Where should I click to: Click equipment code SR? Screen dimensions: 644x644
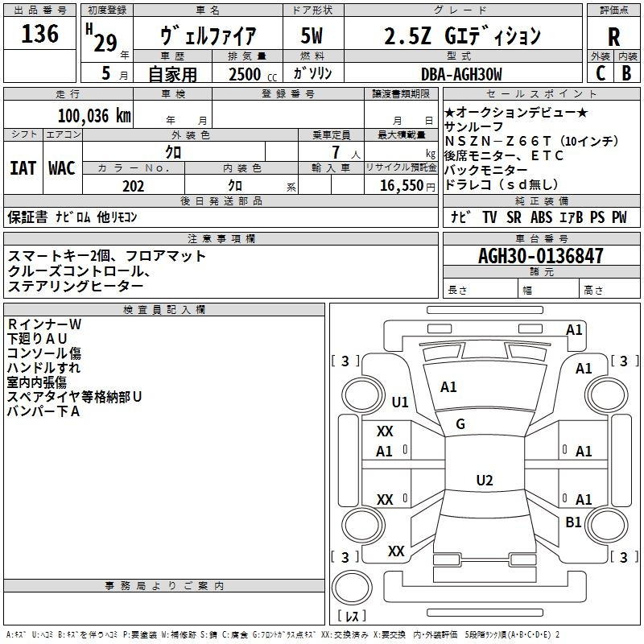(x=514, y=217)
